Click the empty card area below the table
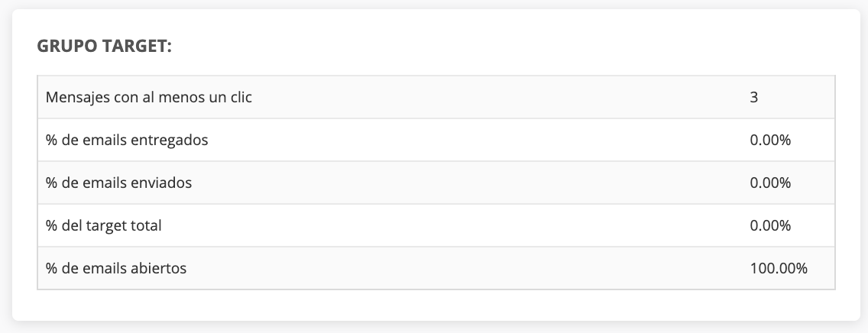868x333 pixels. click(436, 306)
